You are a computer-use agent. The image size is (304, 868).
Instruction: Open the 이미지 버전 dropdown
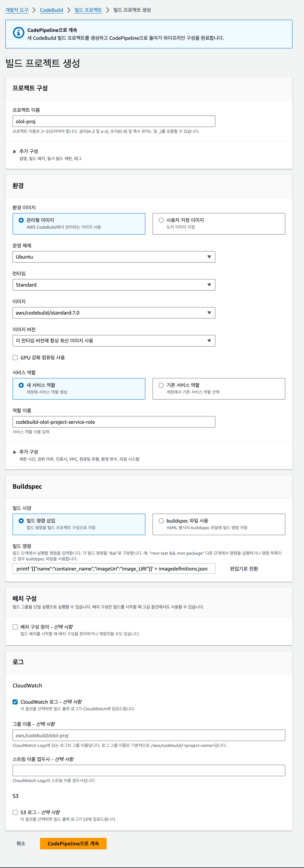[114, 341]
